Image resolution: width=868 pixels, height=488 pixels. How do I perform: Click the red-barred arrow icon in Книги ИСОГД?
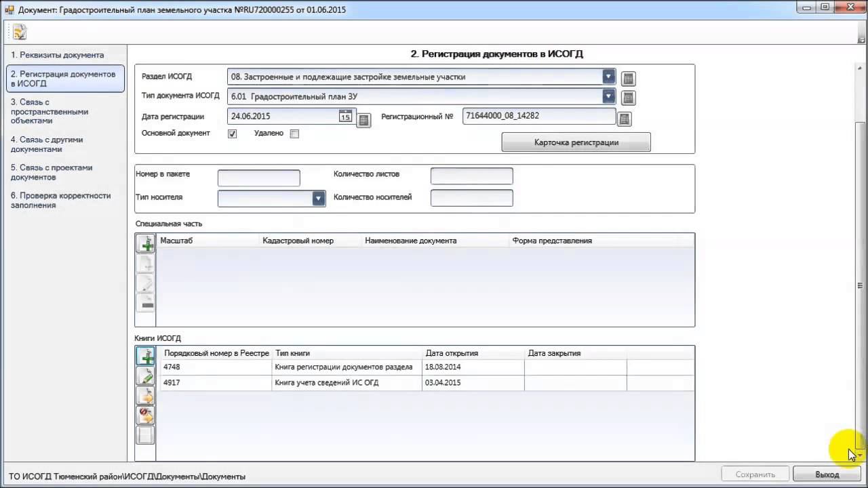click(145, 415)
